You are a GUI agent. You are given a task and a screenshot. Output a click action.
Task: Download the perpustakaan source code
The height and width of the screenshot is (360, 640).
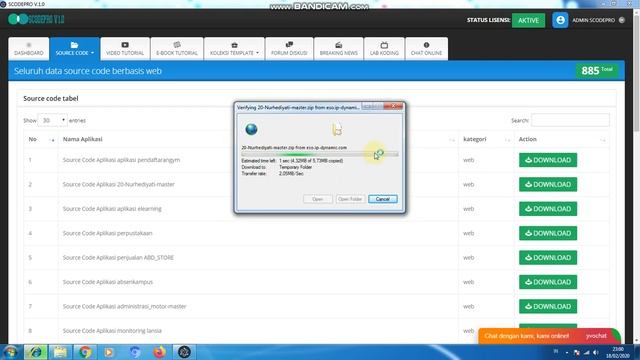pos(548,233)
